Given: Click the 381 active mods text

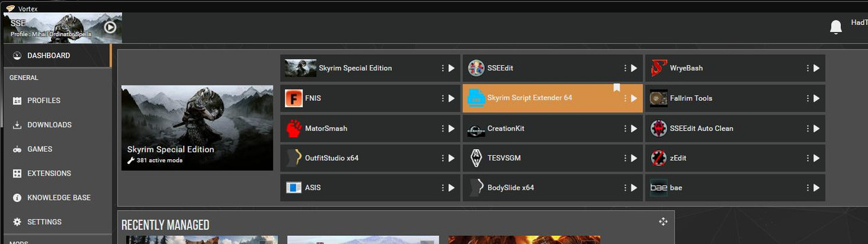Looking at the screenshot, I should click(160, 161).
